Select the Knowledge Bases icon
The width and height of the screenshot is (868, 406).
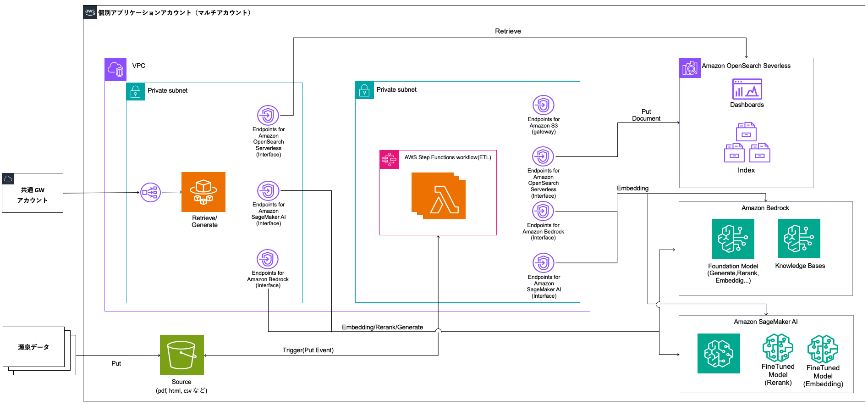[x=798, y=239]
